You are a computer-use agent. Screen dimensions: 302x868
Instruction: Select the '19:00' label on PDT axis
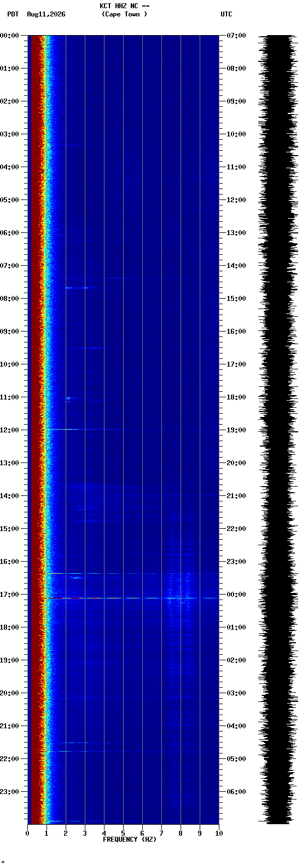click(x=9, y=660)
